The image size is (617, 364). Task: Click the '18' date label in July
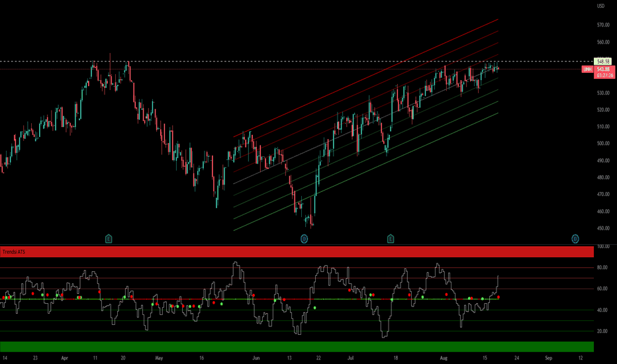coord(395,358)
